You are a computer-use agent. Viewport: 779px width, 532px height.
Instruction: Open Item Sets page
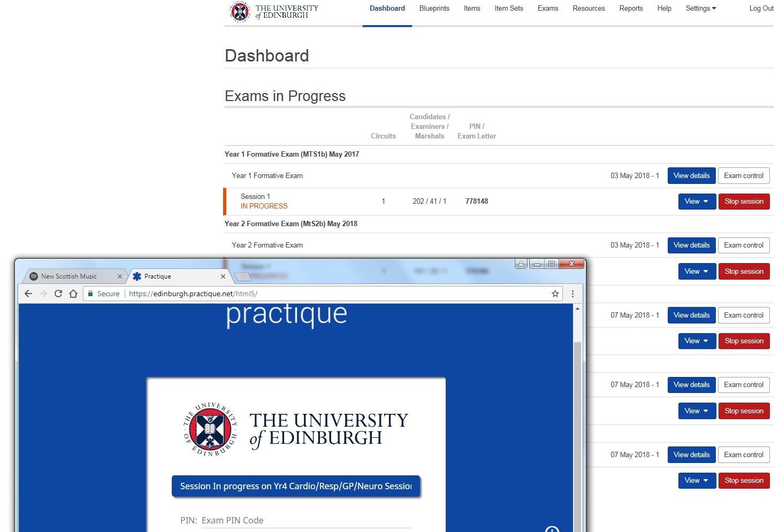(x=509, y=9)
